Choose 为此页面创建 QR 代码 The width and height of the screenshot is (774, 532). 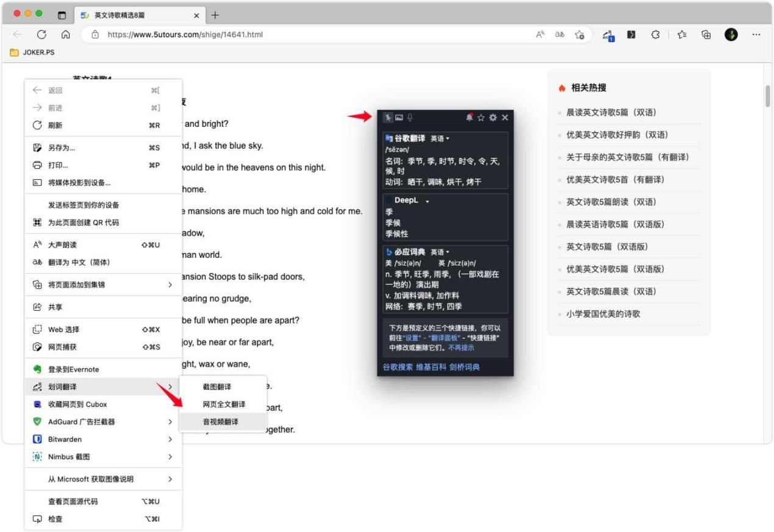103,222
